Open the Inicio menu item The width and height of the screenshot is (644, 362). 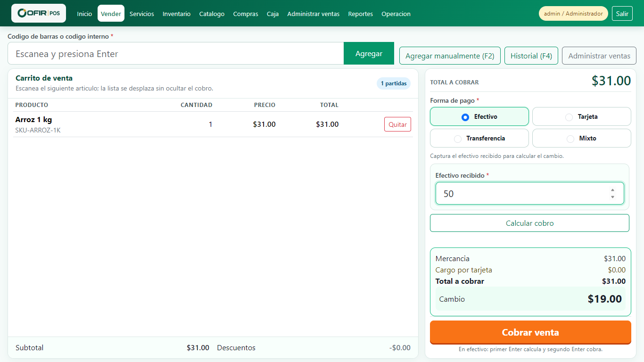85,14
